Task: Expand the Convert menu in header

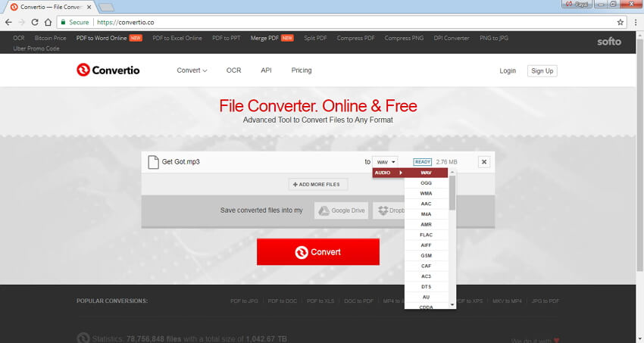Action: click(x=192, y=70)
